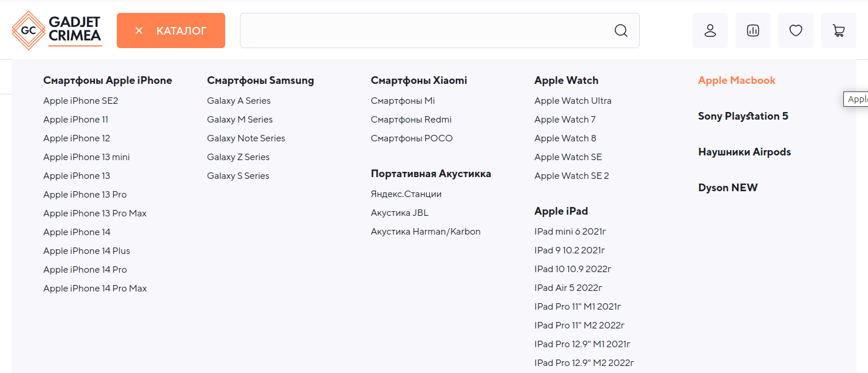This screenshot has width=868, height=373.
Task: Select IPad Pro 11" M2 2022г
Action: 580,325
